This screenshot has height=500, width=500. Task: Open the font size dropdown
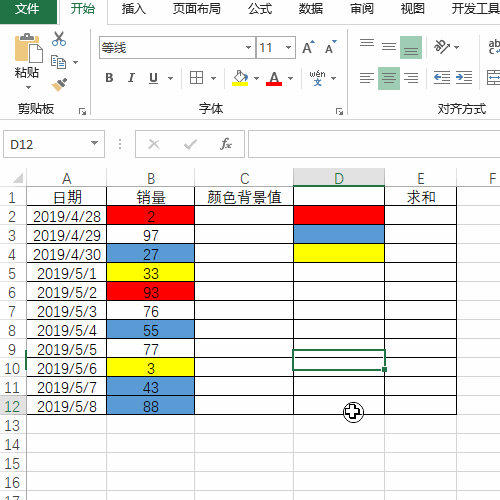click(x=288, y=48)
